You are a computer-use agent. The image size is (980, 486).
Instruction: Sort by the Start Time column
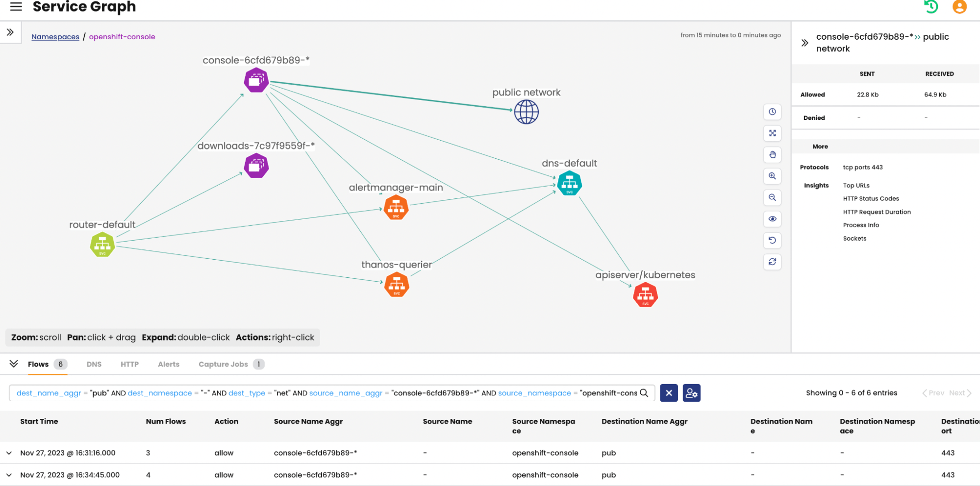point(39,421)
